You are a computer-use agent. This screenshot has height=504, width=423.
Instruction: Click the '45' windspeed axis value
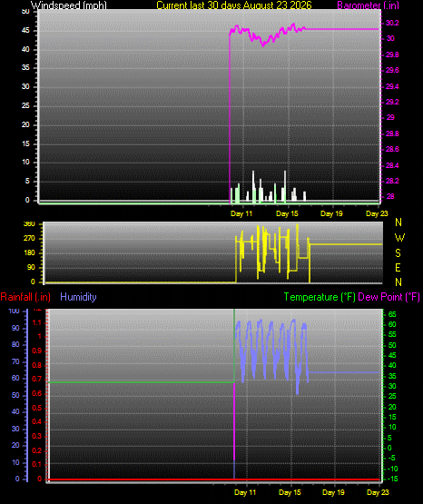point(25,31)
